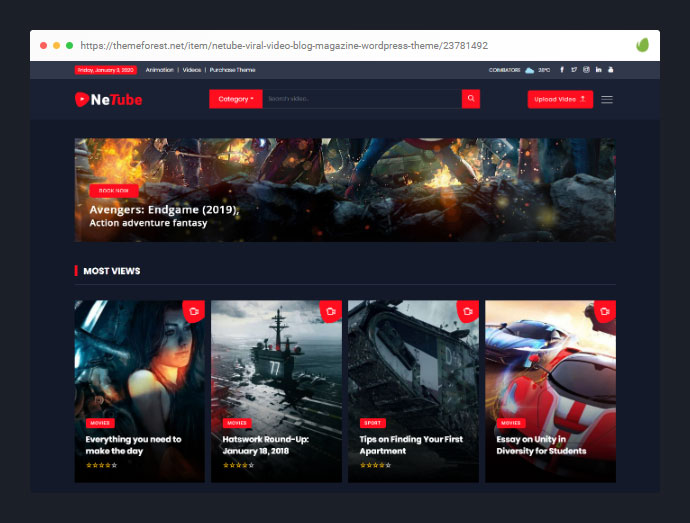Viewport: 690px width, 523px height.
Task: Click the date label Friday, January 3, 2020
Action: pos(106,70)
